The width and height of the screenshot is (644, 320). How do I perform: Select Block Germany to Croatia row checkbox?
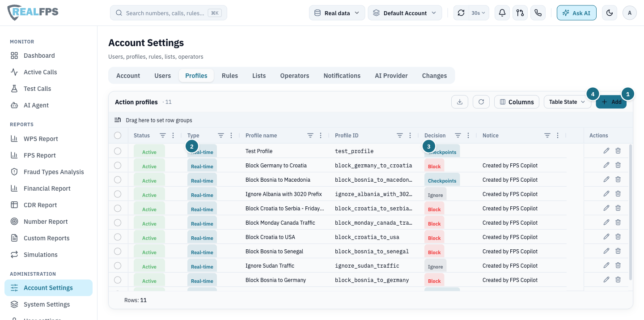118,166
